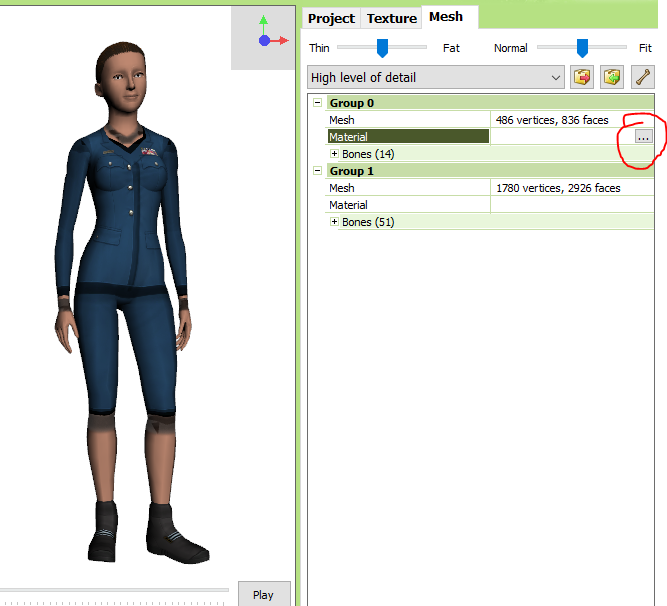The width and height of the screenshot is (667, 606).
Task: Click the Fat slider label
Action: (x=451, y=48)
